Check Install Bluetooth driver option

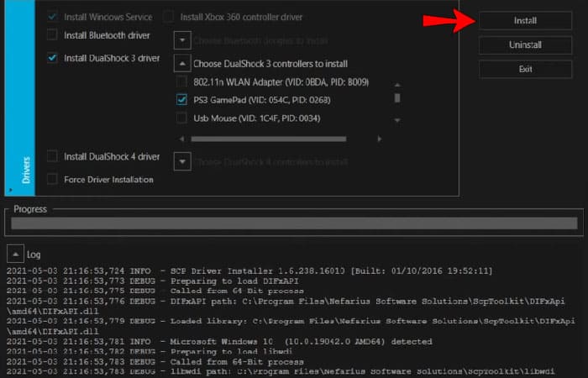pyautogui.click(x=52, y=35)
